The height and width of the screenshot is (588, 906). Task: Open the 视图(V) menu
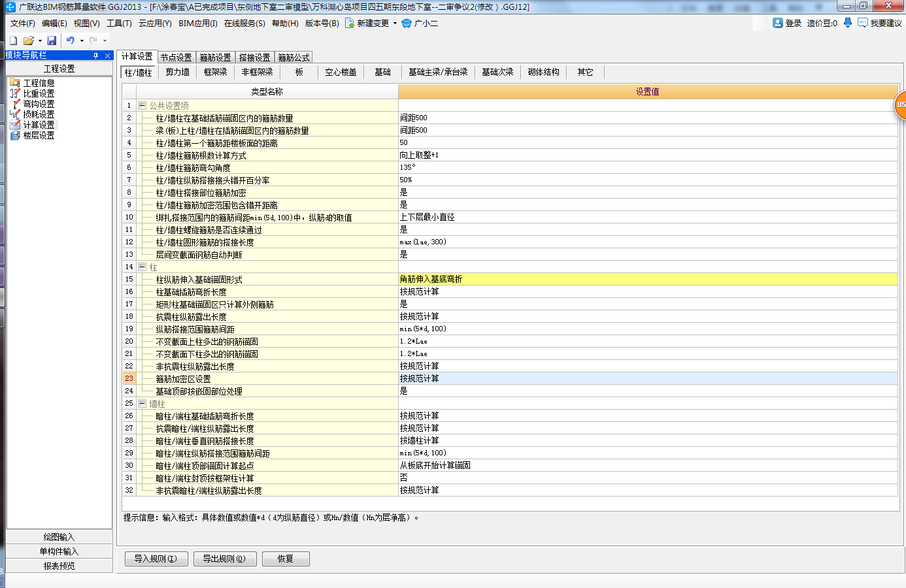[86, 23]
